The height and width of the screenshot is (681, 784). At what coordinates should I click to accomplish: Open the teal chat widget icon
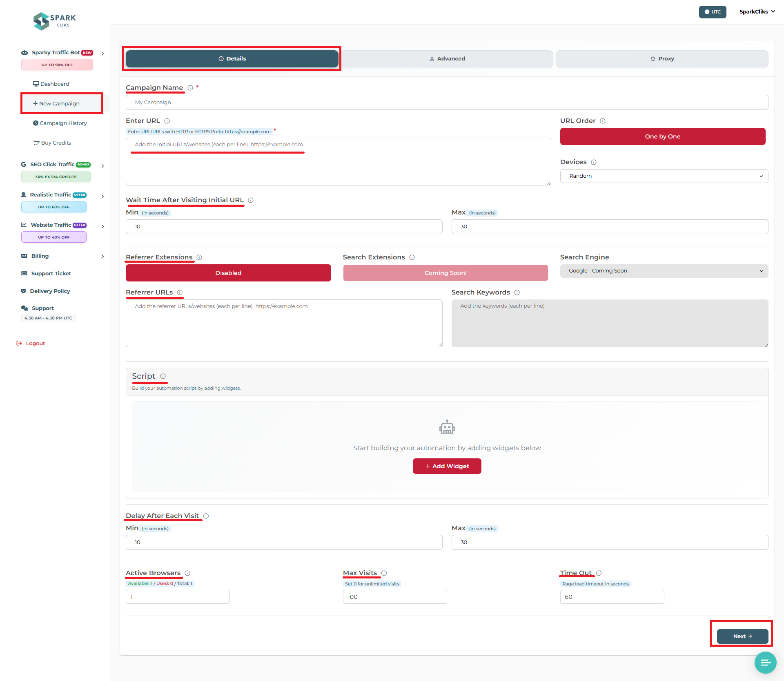click(765, 662)
